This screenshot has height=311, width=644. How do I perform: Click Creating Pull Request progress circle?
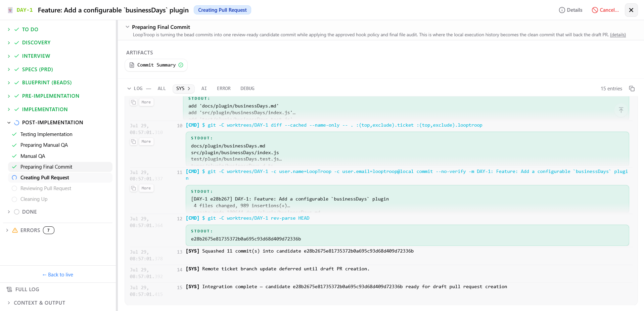pyautogui.click(x=14, y=178)
